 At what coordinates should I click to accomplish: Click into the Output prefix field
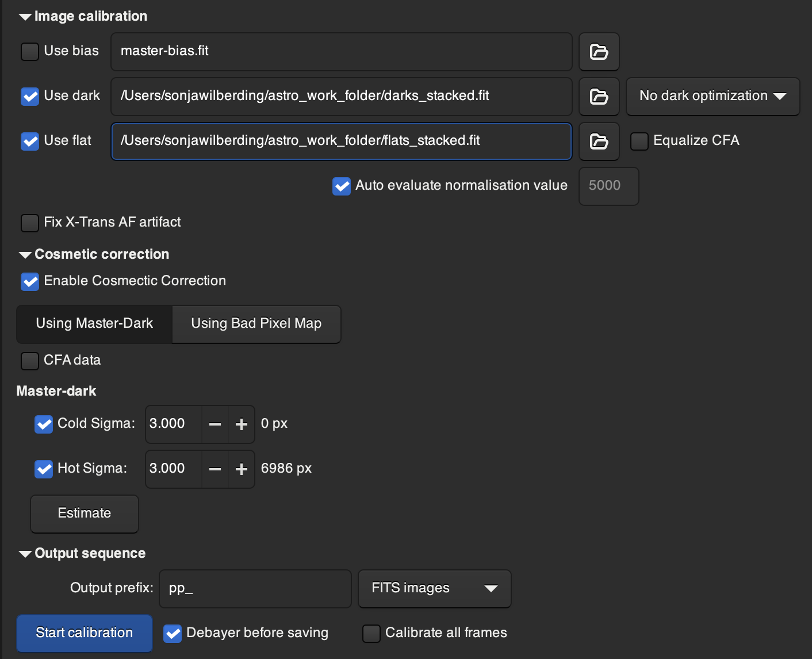[255, 588]
